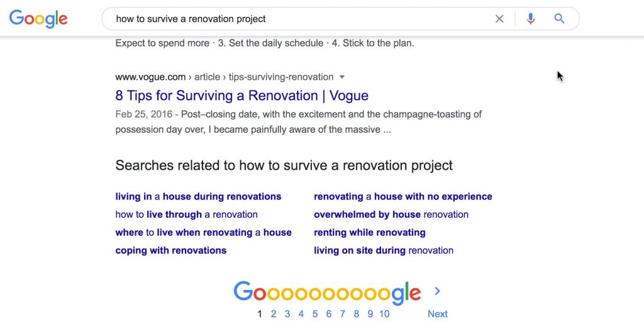The height and width of the screenshot is (329, 644).
Task: Expand the vogue.com result dropdown arrow
Action: (342, 77)
